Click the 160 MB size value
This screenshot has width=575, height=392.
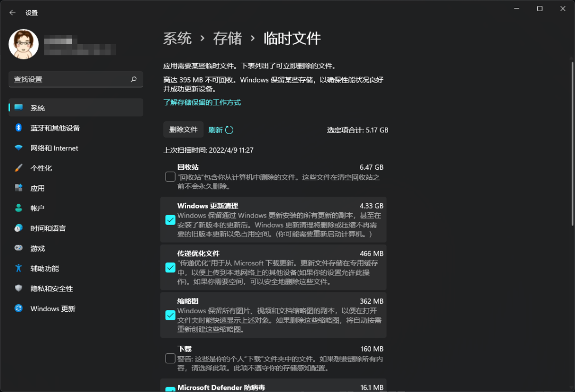[x=372, y=349]
